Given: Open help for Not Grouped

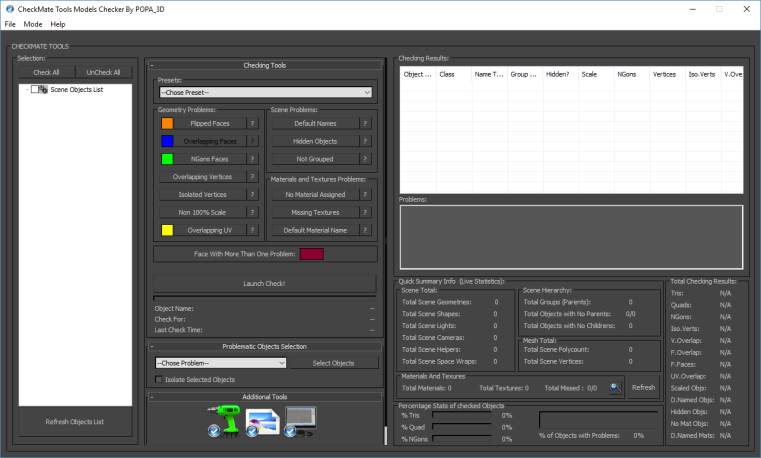Looking at the screenshot, I should (x=365, y=159).
